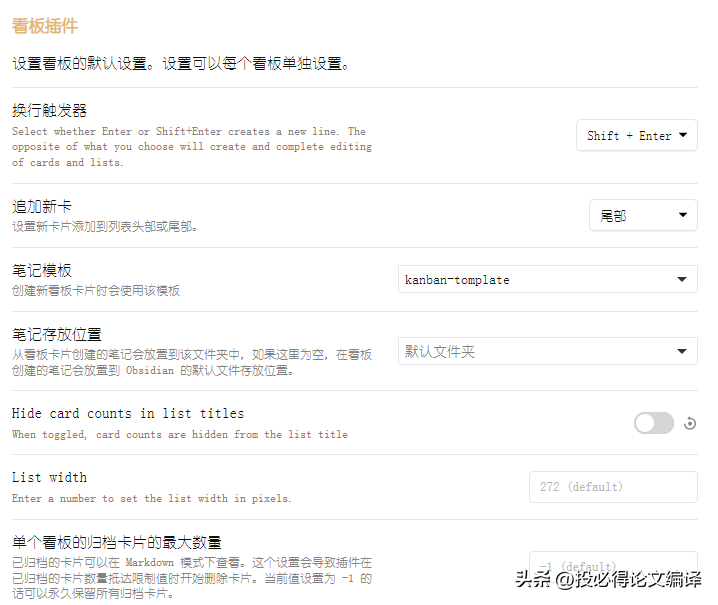Viewport: 718px width, 605px height.
Task: Select the 笔记模板 setting title
Action: point(42,271)
